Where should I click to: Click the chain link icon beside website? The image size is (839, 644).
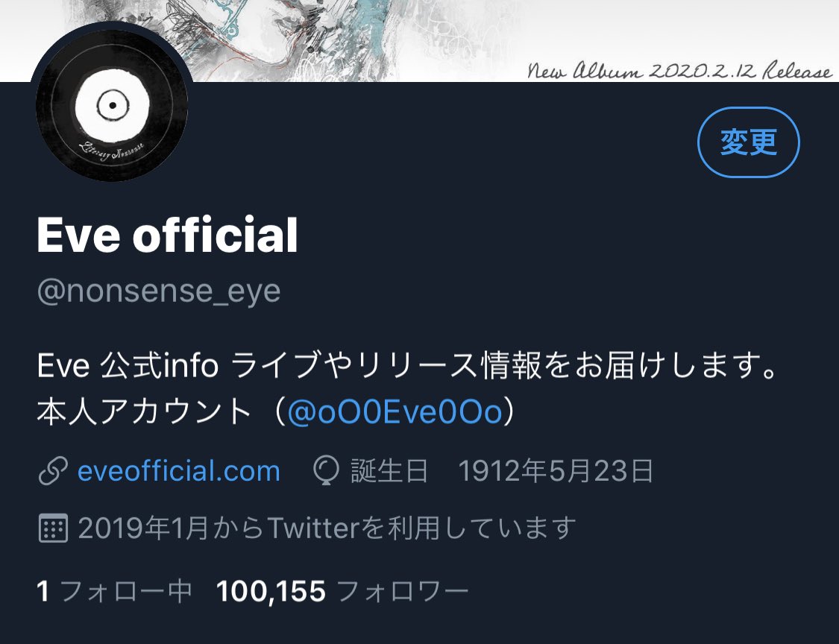pyautogui.click(x=53, y=471)
